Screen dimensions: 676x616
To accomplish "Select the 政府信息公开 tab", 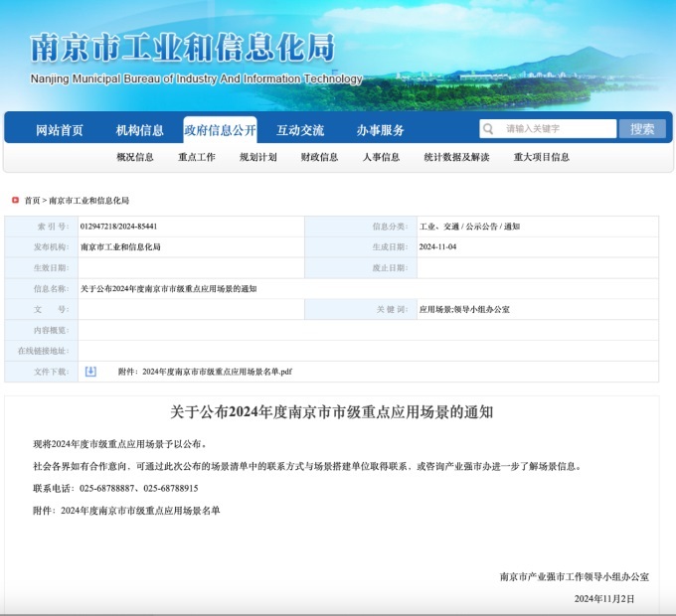I will coord(220,130).
